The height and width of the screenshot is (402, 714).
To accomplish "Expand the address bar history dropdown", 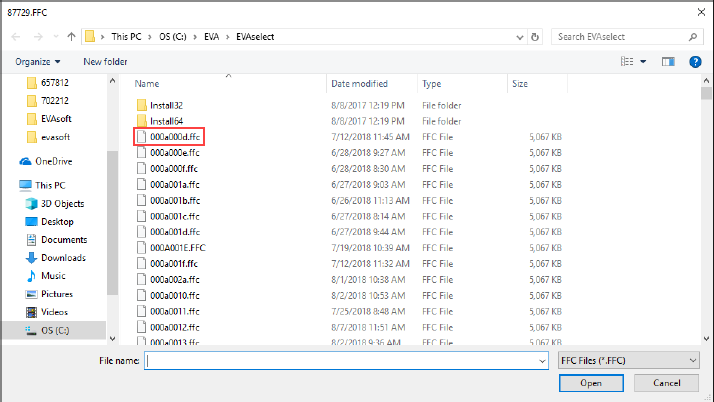I will coord(517,37).
